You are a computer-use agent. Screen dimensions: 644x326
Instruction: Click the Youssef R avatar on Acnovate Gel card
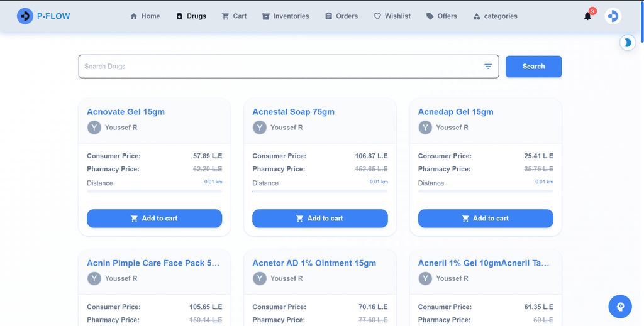tap(94, 128)
